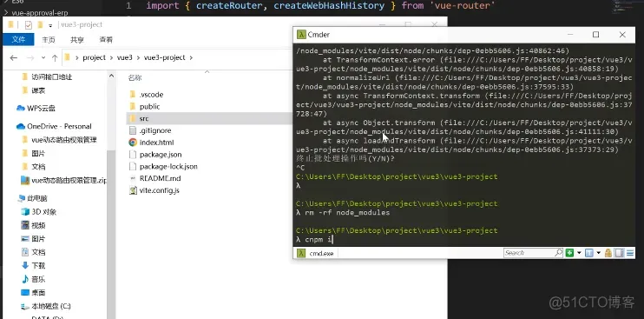This screenshot has height=319, width=644.
Task: Select the .vscode folder
Action: tap(151, 95)
